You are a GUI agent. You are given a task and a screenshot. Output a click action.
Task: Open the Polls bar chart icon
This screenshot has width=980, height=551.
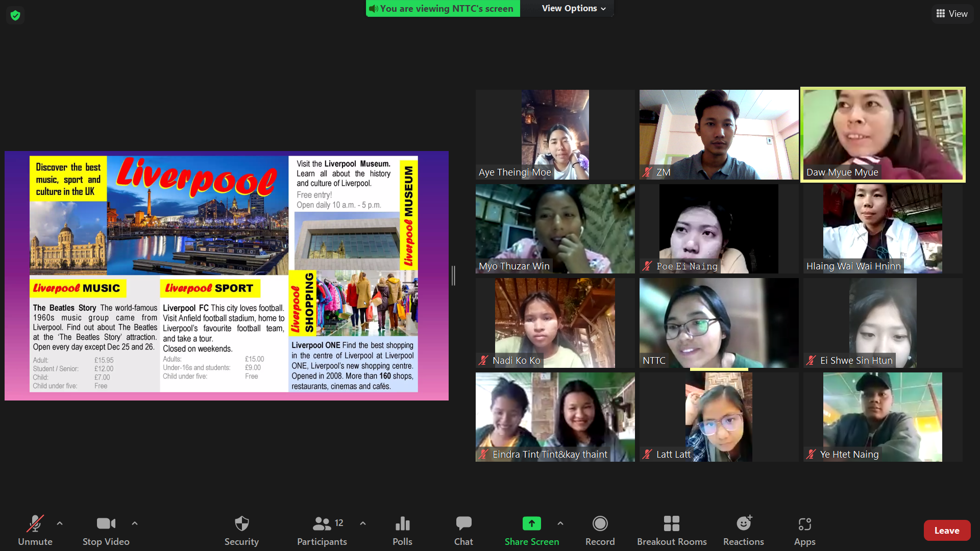[403, 523]
